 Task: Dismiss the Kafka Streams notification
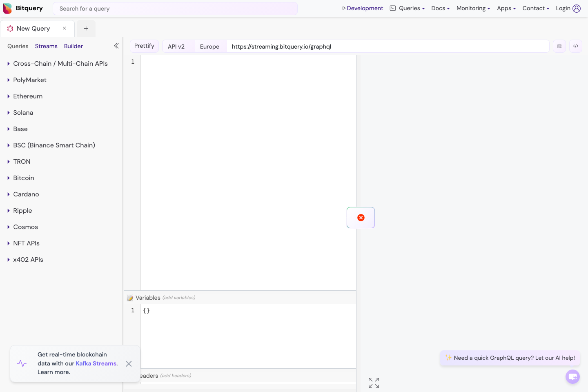coord(129,364)
